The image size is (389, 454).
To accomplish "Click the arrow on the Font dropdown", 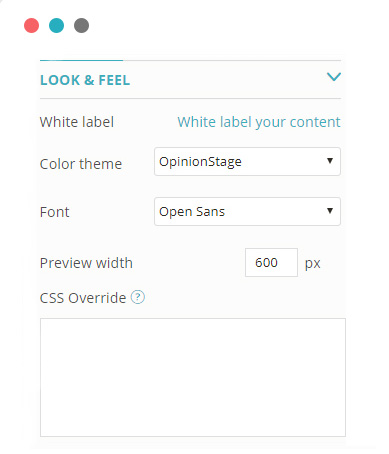I will pos(330,211).
